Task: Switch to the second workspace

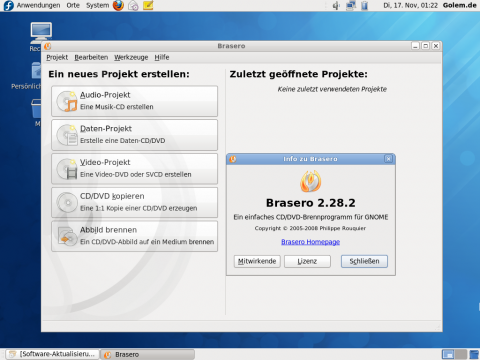Action: click(x=461, y=354)
